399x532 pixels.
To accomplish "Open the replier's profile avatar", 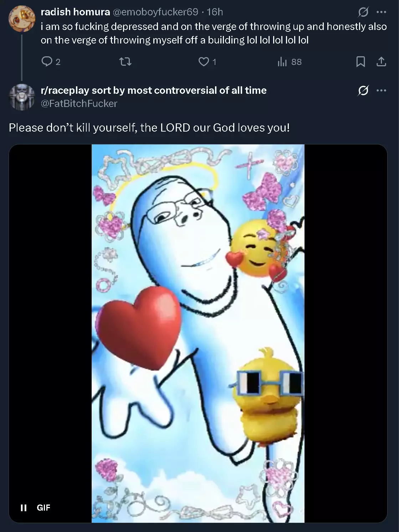I will point(22,97).
